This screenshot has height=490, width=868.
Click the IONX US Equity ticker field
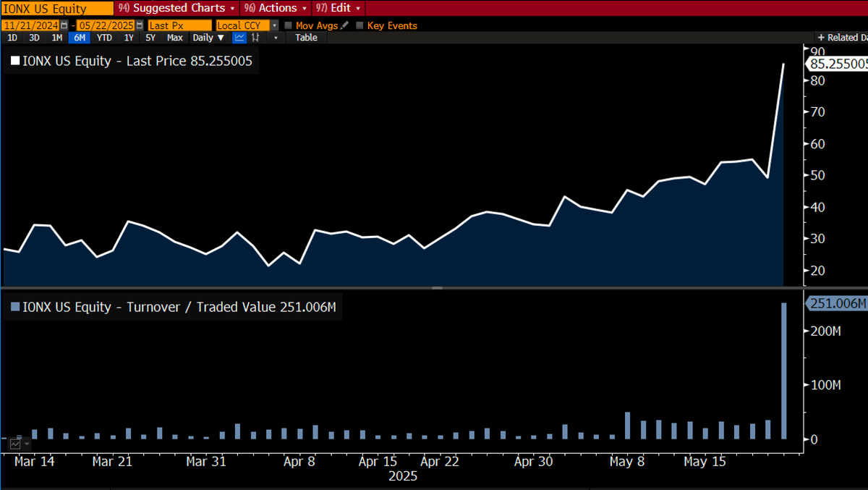point(57,9)
